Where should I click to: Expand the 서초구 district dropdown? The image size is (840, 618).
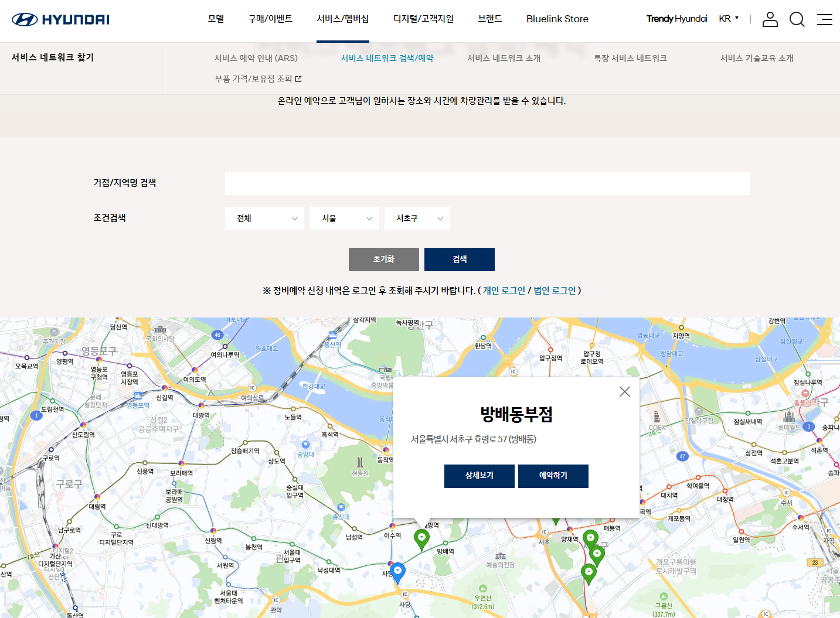pyautogui.click(x=417, y=218)
